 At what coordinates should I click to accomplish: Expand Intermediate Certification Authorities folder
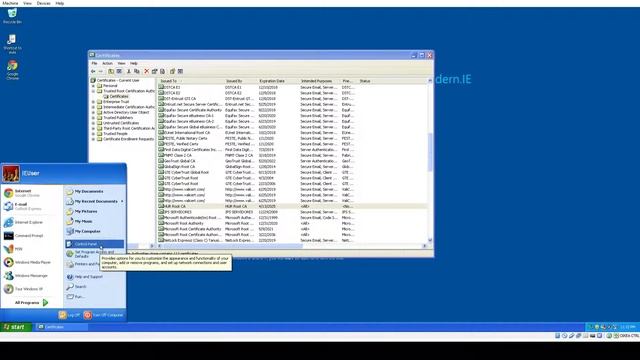point(93,107)
